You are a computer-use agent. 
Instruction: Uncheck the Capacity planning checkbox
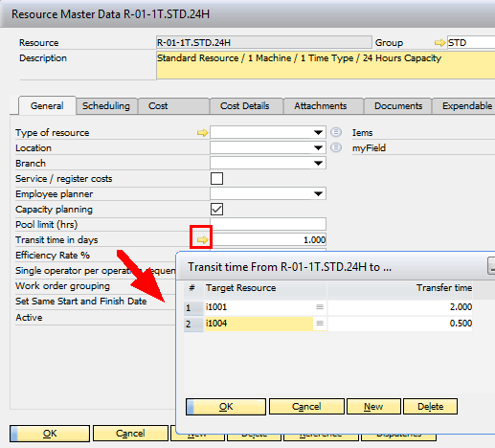click(x=216, y=209)
